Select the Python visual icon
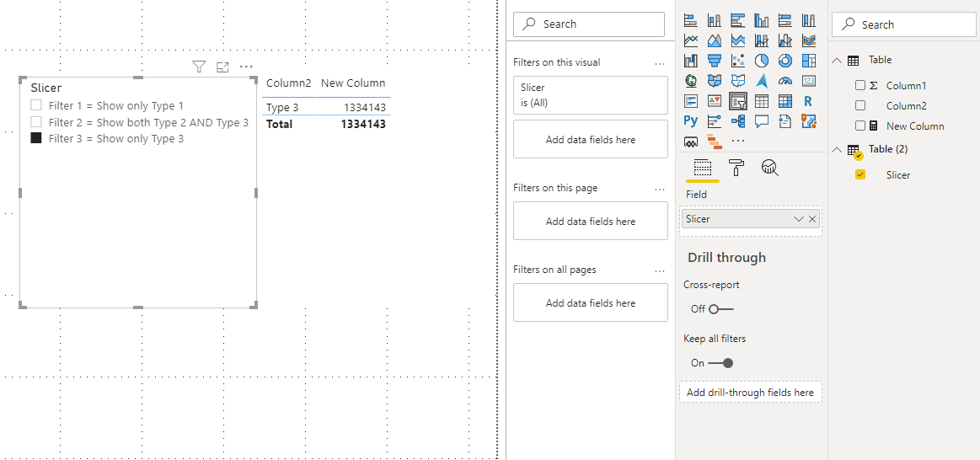 click(x=691, y=120)
